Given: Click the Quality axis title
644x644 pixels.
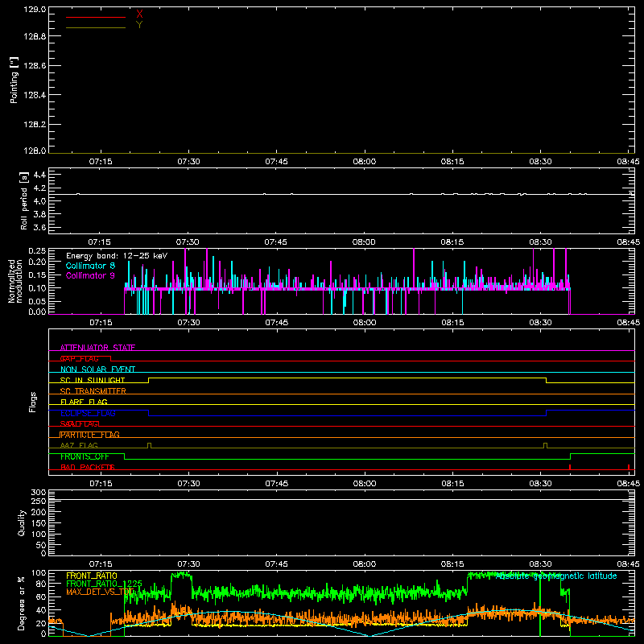Looking at the screenshot, I should pos(22,522).
